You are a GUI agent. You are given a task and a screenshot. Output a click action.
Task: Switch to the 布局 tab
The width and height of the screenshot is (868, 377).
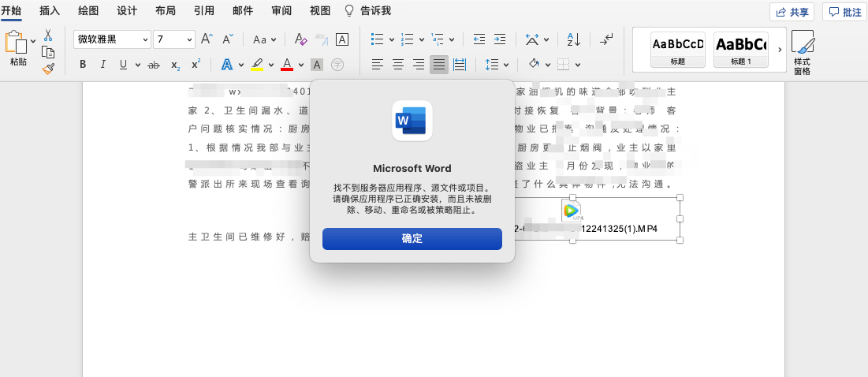(166, 10)
